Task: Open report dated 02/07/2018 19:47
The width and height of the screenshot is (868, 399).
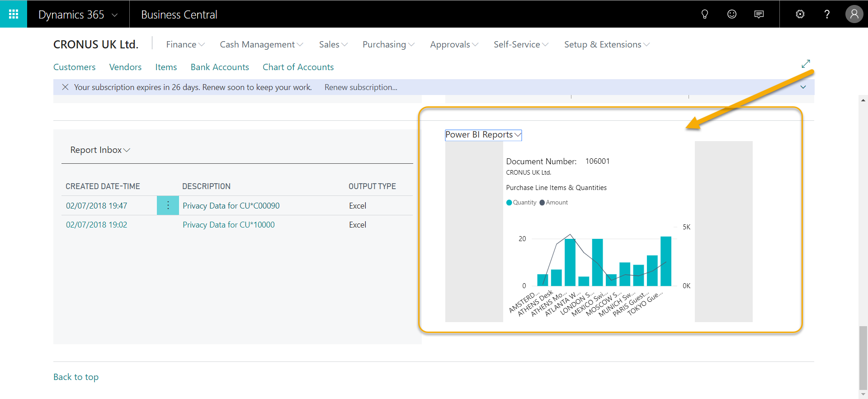Action: pyautogui.click(x=96, y=206)
